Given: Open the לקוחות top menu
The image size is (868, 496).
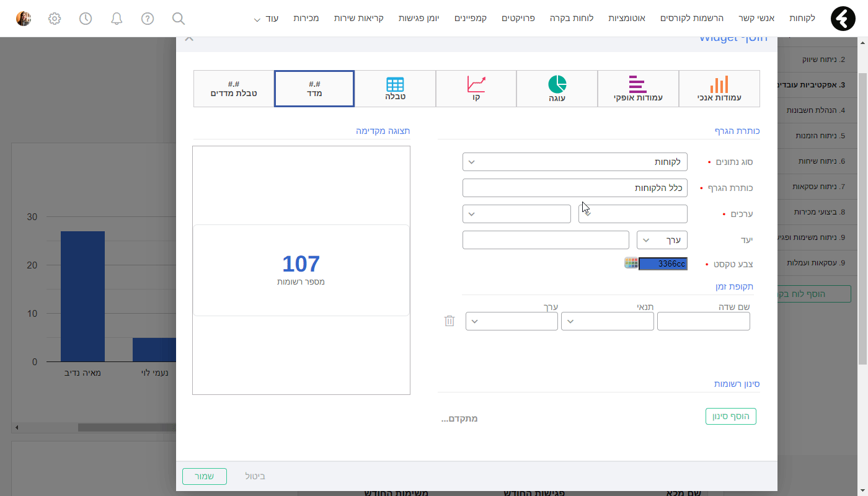Looking at the screenshot, I should 802,19.
